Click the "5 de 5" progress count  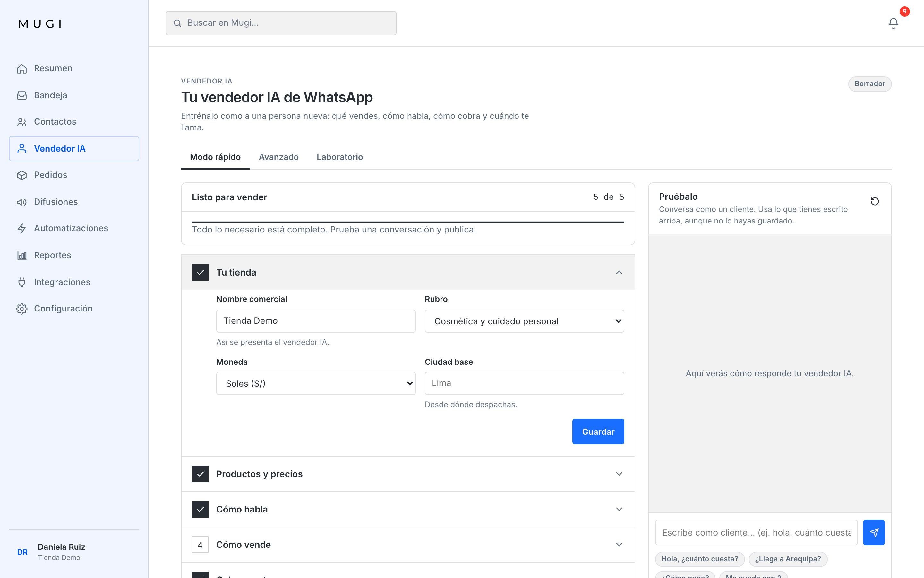609,197
